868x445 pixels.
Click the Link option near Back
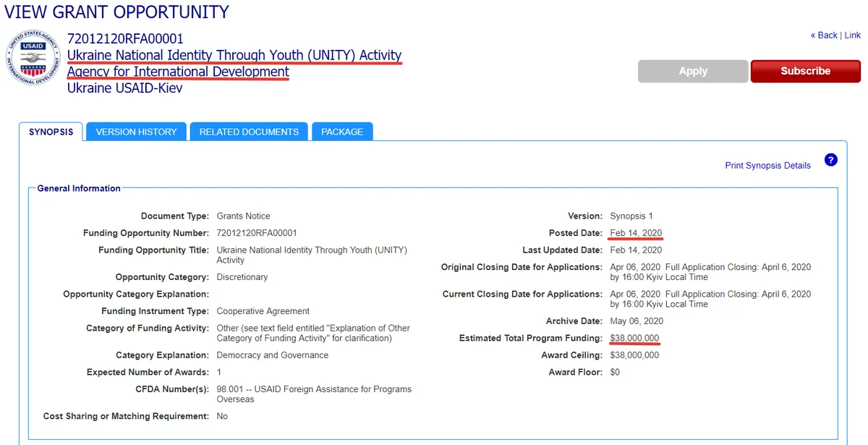pos(853,35)
